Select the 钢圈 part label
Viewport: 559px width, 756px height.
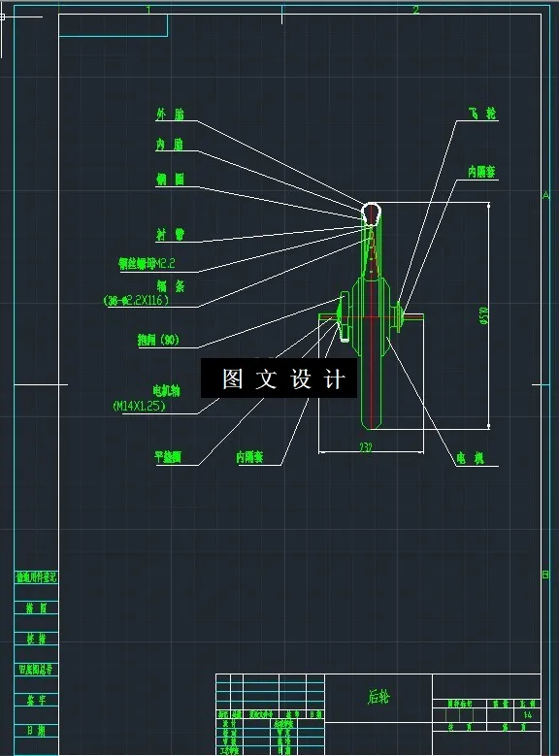click(x=170, y=180)
